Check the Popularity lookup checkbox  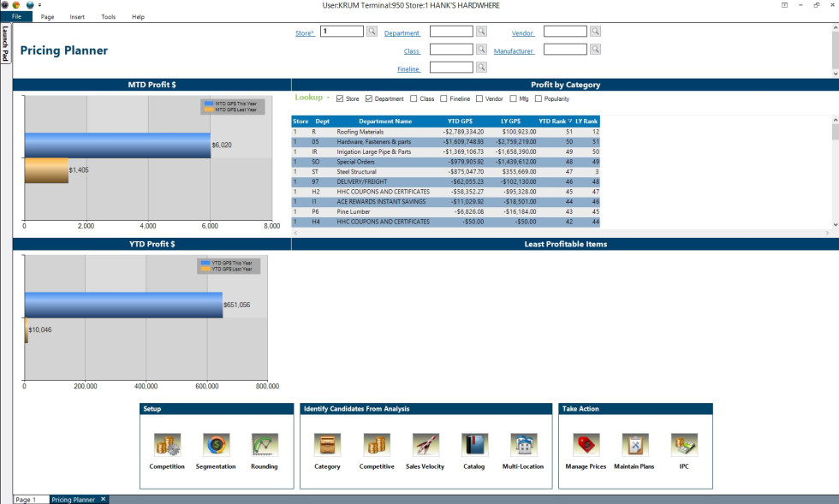coord(537,99)
